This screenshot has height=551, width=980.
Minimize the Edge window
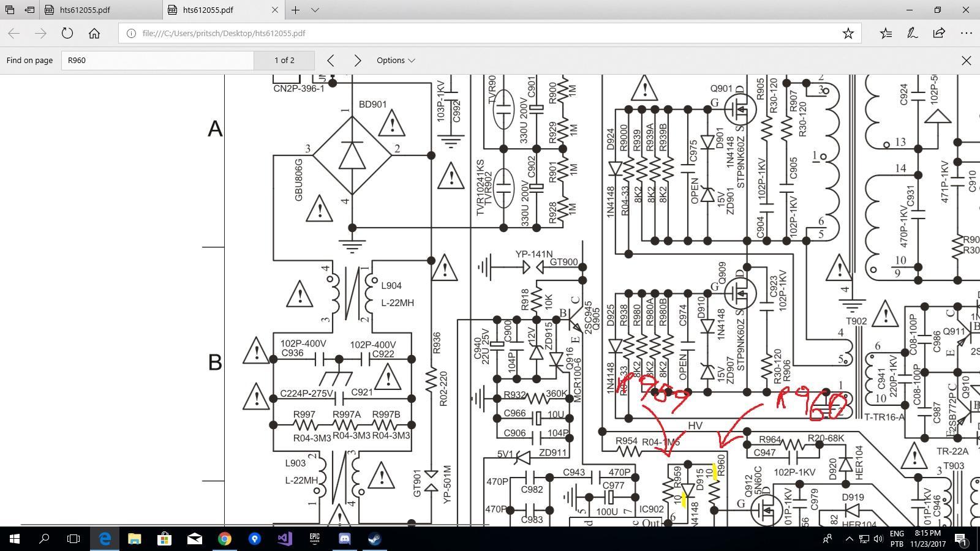[910, 10]
